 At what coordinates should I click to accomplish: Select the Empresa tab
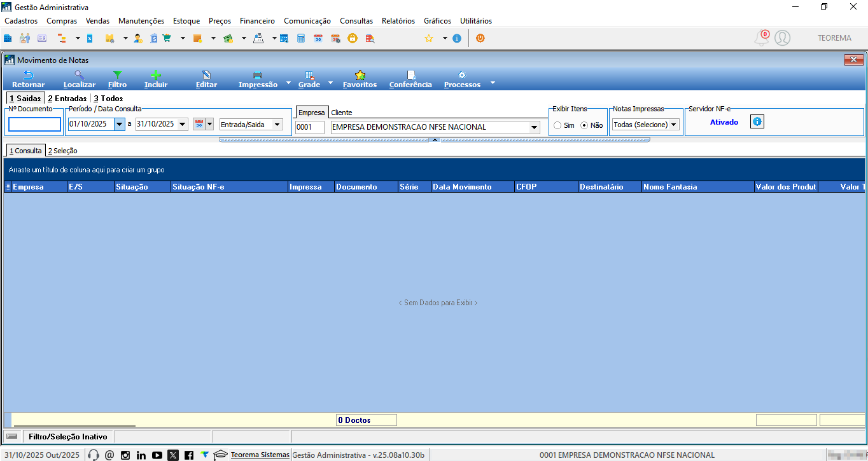312,113
